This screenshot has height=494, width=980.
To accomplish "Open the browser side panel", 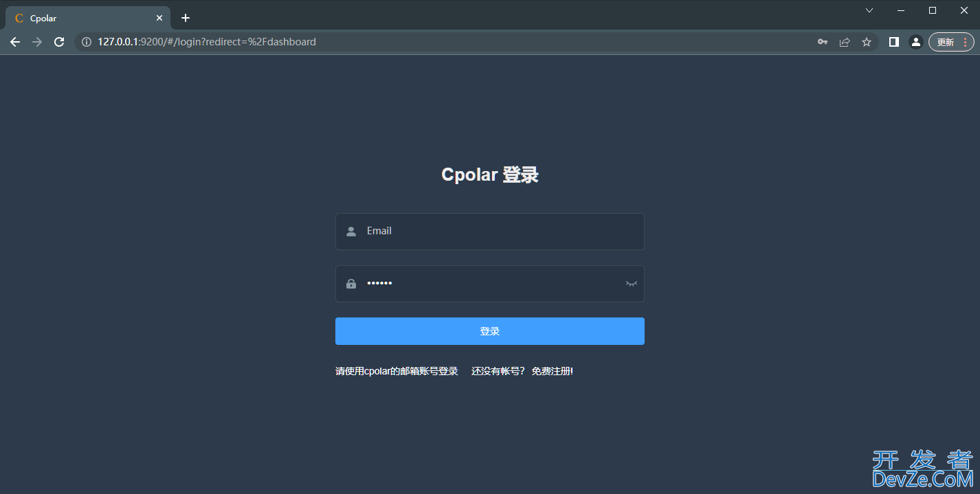I will (x=894, y=42).
